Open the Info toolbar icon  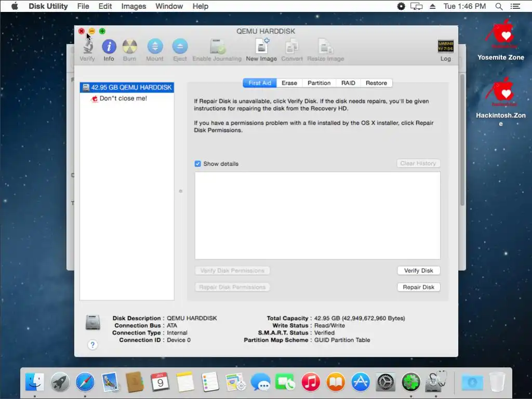pyautogui.click(x=109, y=47)
